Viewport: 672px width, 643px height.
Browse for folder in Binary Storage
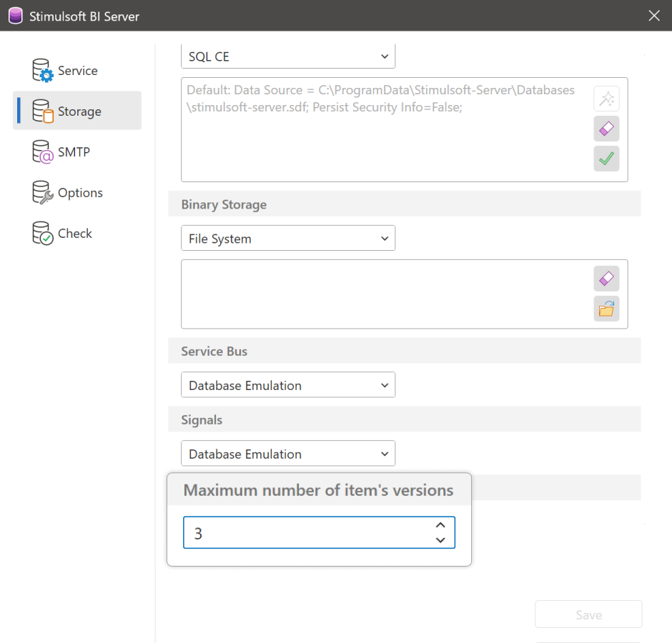(606, 309)
